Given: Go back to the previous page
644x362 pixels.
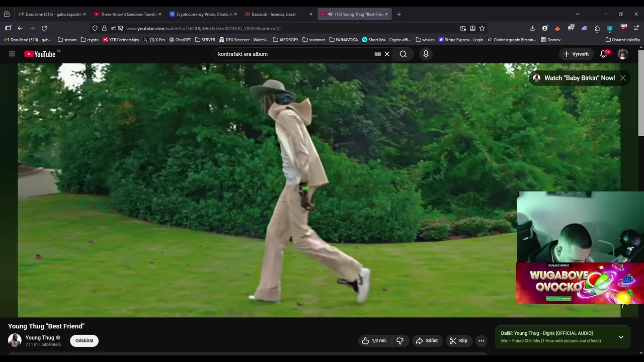Looking at the screenshot, I should coord(20,28).
